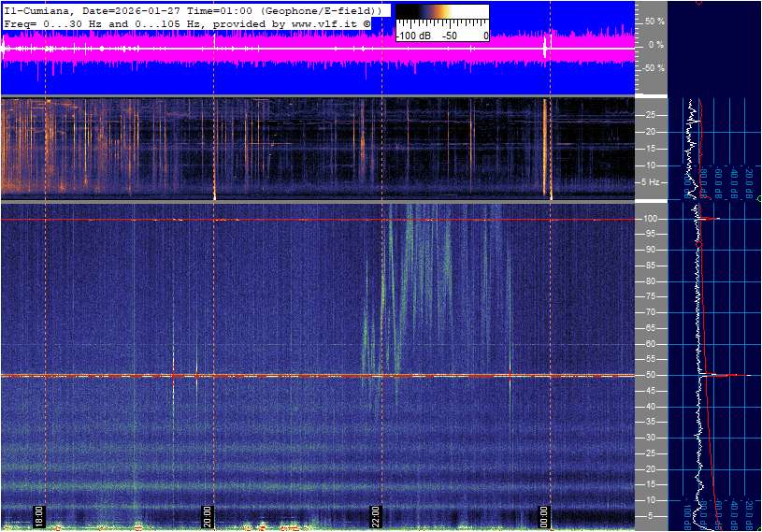Image resolution: width=762 pixels, height=532 pixels.
Task: Select the 20:00 time marker
Action: tap(208, 515)
